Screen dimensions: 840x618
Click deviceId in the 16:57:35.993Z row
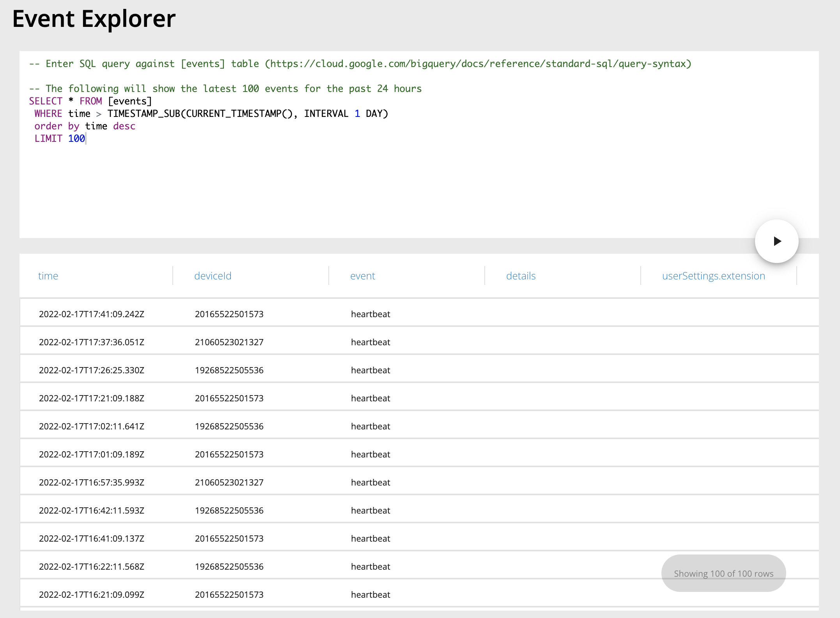pyautogui.click(x=229, y=482)
